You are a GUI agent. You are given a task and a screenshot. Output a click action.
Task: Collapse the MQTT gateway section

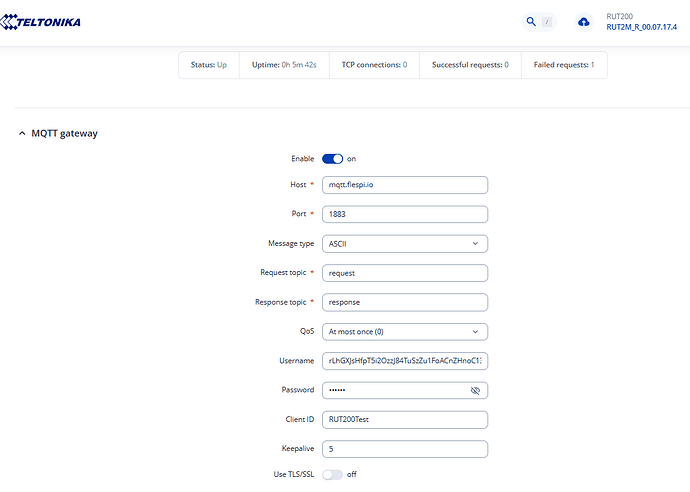23,133
